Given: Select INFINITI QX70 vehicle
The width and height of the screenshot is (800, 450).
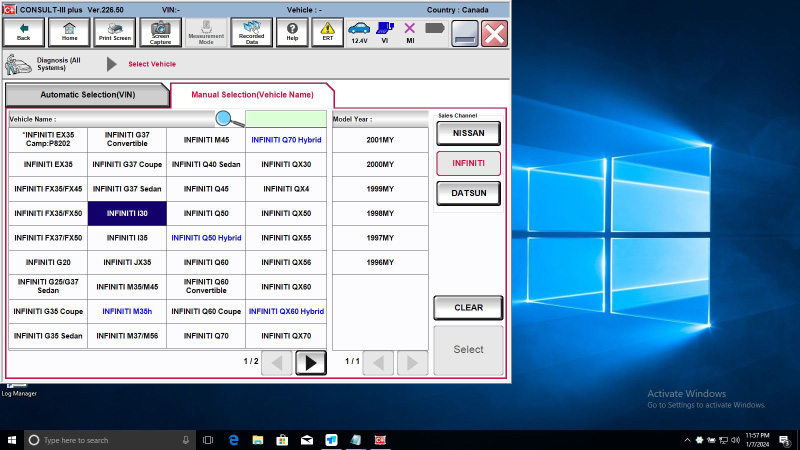Looking at the screenshot, I should tap(286, 336).
